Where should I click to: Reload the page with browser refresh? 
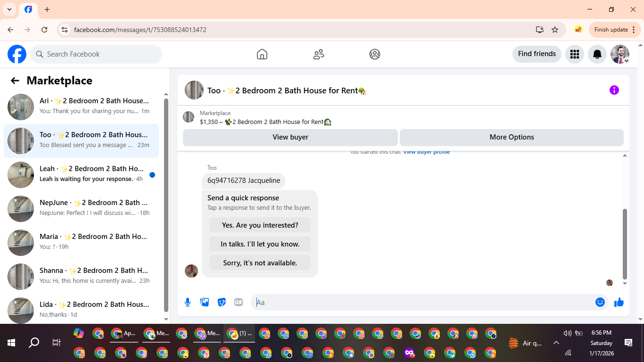pos(44,30)
